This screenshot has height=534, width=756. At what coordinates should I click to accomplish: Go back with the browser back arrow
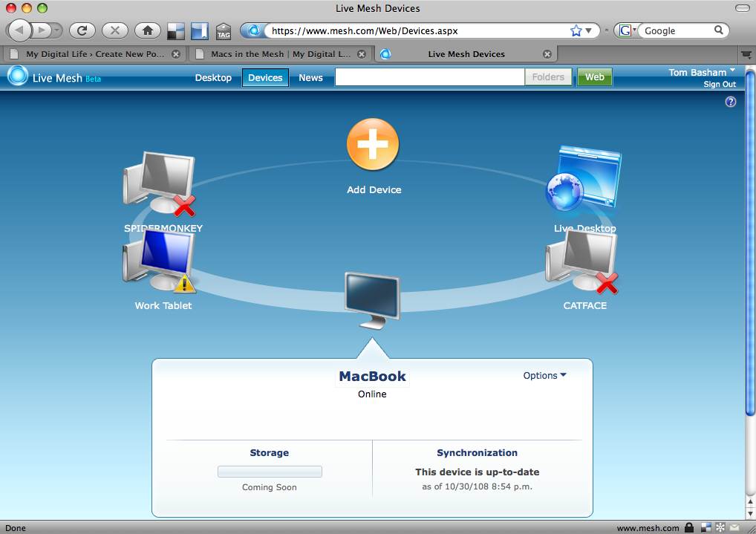[x=19, y=30]
